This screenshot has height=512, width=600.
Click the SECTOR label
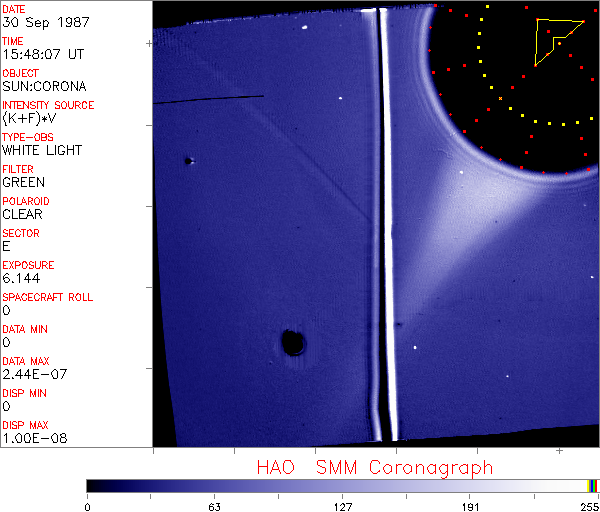tap(21, 233)
